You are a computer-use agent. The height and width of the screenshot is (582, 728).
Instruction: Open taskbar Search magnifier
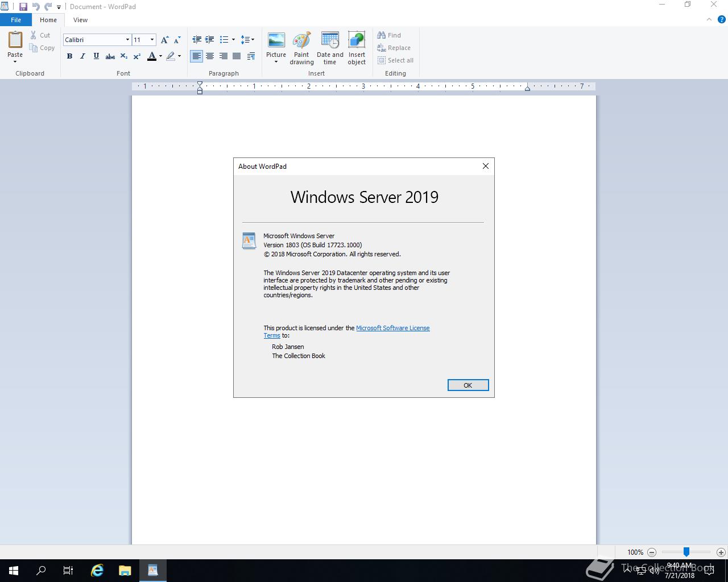point(41,571)
